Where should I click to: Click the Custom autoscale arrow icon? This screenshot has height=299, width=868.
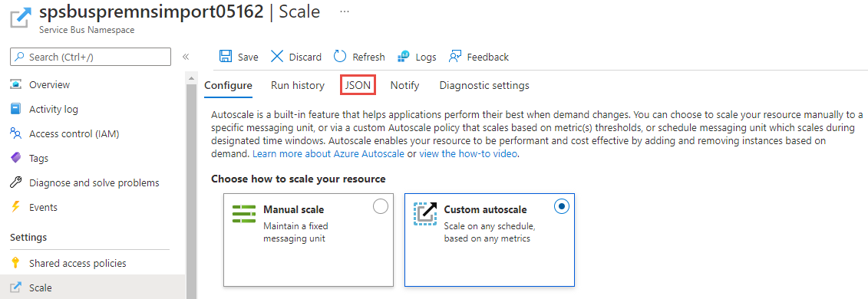click(x=425, y=213)
